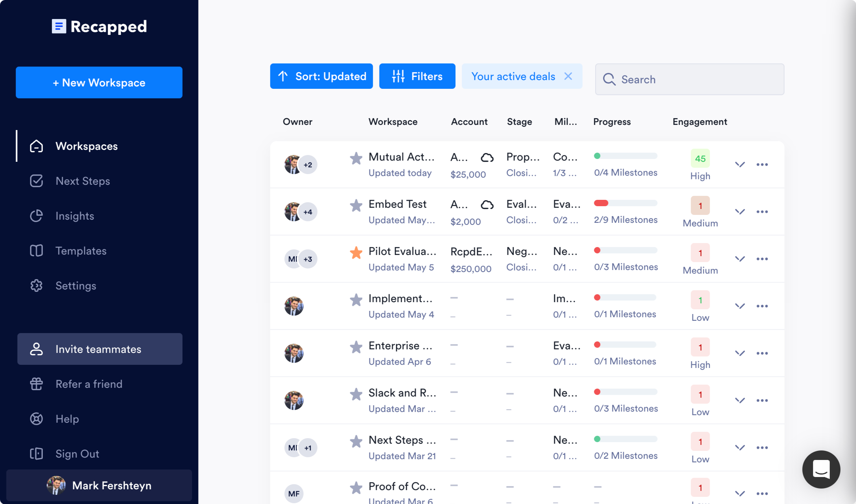Open the options menu on Pilot Evaluation row
Screen dimensions: 856x504
[x=762, y=259]
